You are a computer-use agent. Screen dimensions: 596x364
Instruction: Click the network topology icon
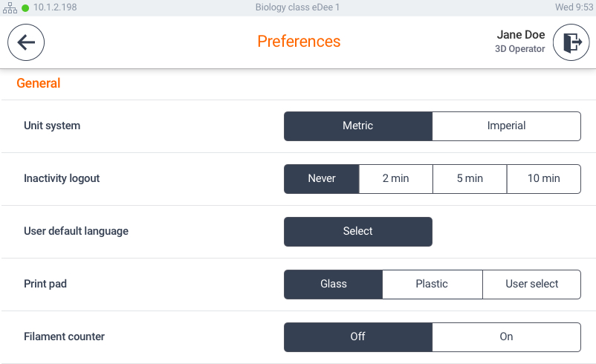(x=10, y=7)
